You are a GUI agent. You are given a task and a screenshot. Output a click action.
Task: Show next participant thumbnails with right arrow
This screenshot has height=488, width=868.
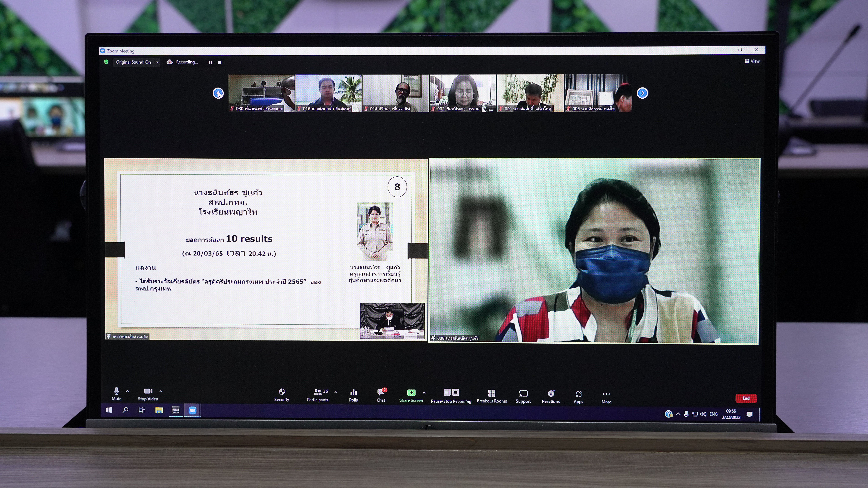(642, 93)
